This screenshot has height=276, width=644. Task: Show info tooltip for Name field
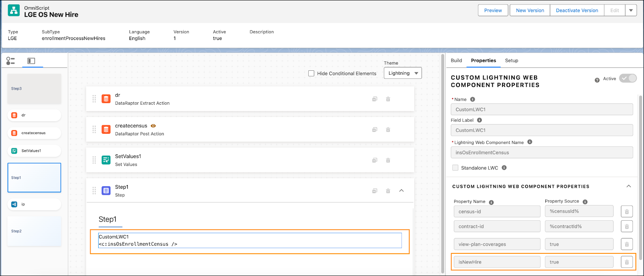point(472,99)
